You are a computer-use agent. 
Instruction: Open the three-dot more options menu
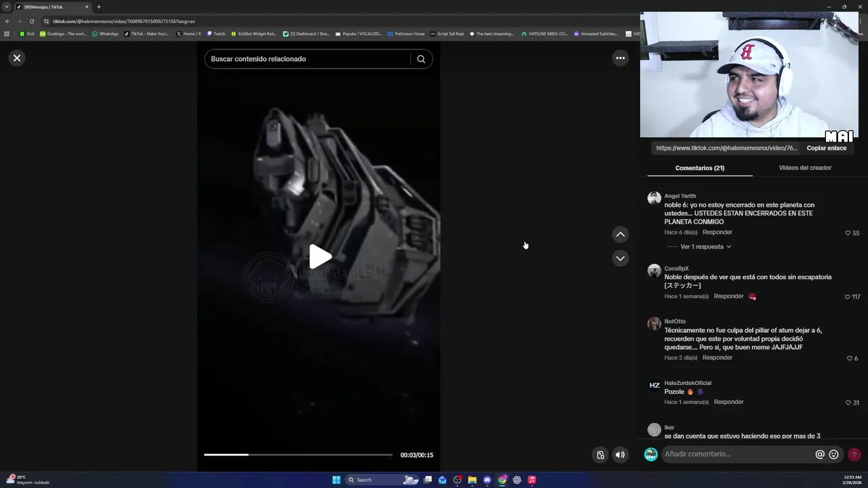pos(620,58)
